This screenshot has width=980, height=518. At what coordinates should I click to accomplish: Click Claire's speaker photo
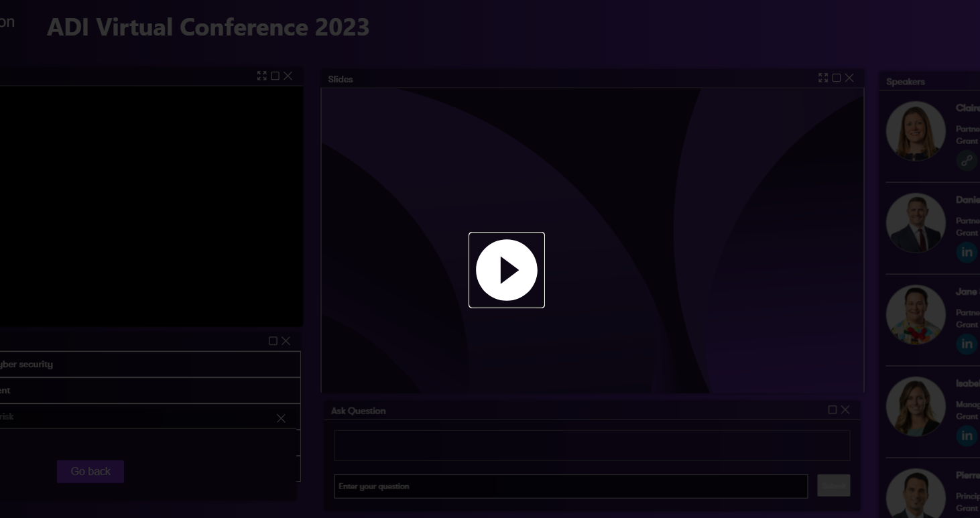(x=916, y=131)
